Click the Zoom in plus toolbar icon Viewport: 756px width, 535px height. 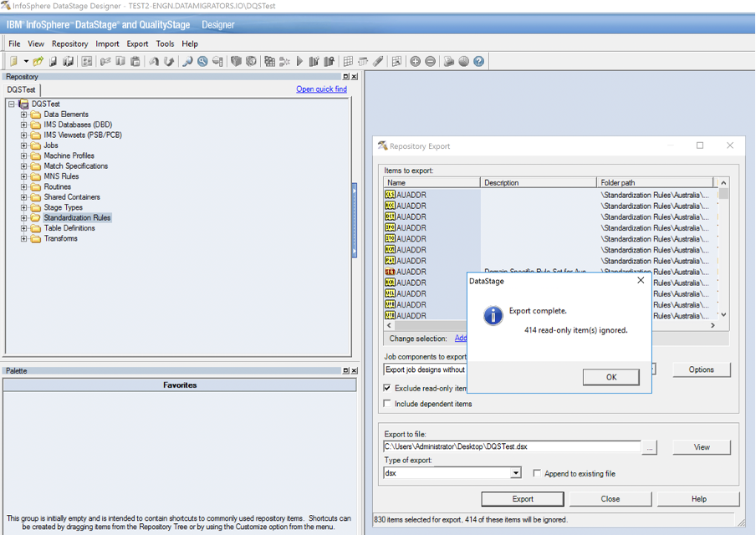click(415, 61)
